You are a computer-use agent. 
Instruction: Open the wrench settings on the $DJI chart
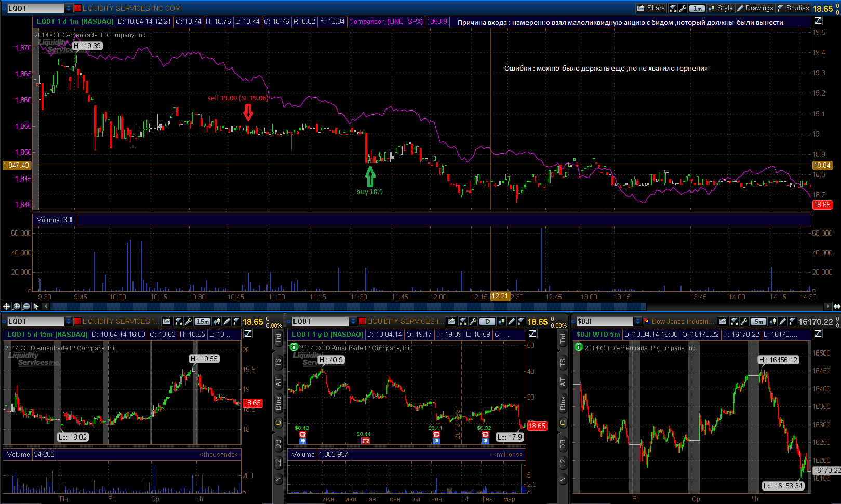click(x=744, y=321)
